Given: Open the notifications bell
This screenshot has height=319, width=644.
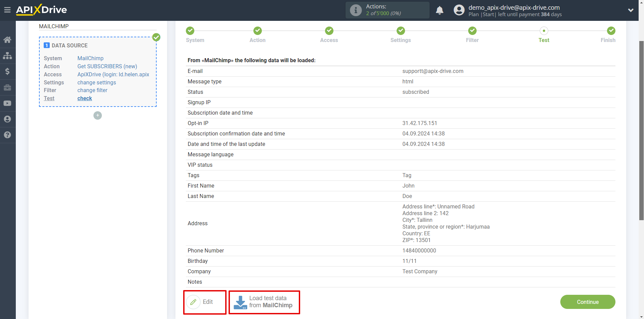Looking at the screenshot, I should coord(440,10).
